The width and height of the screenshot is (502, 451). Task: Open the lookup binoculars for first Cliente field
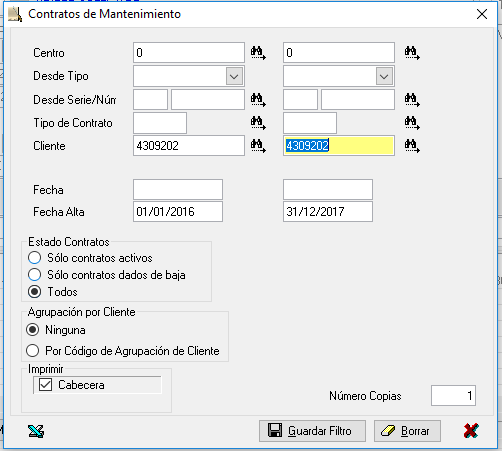coord(258,146)
